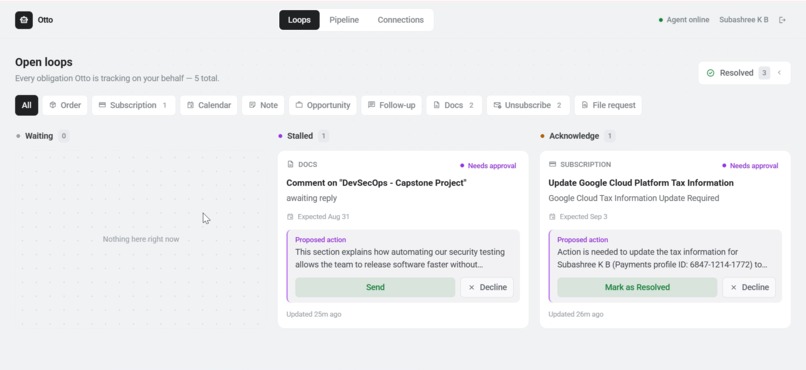Click "Updated 25m ago" timestamp
Image resolution: width=806 pixels, height=370 pixels.
314,314
